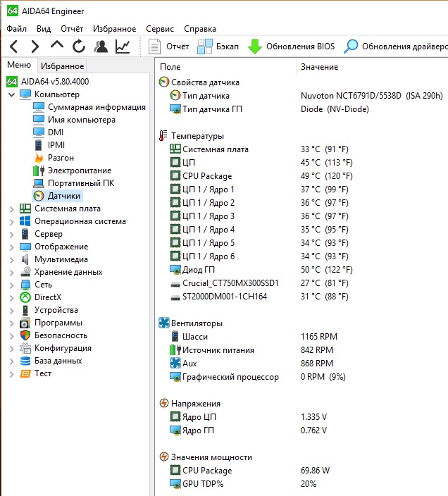Open the Избранное menu in the menu bar
The image size is (448, 496).
point(114,29)
